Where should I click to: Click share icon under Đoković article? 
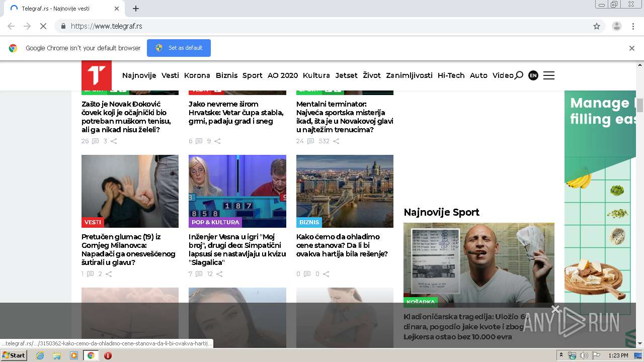pos(114,141)
